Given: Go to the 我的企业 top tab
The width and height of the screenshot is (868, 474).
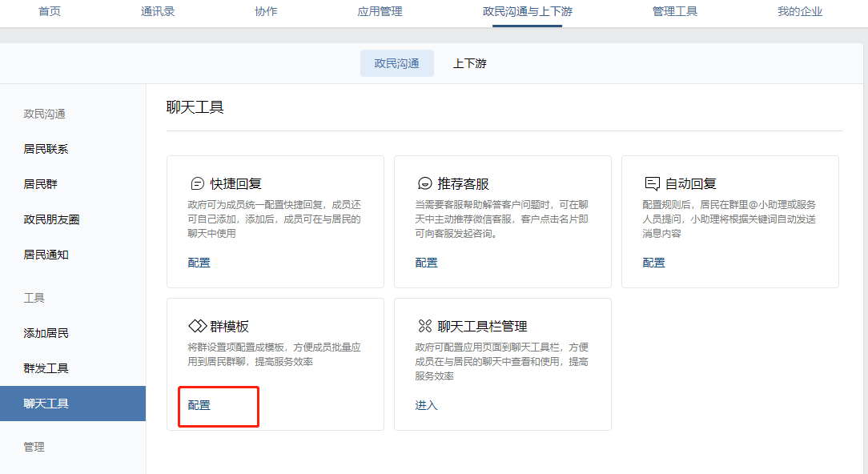Looking at the screenshot, I should click(800, 12).
